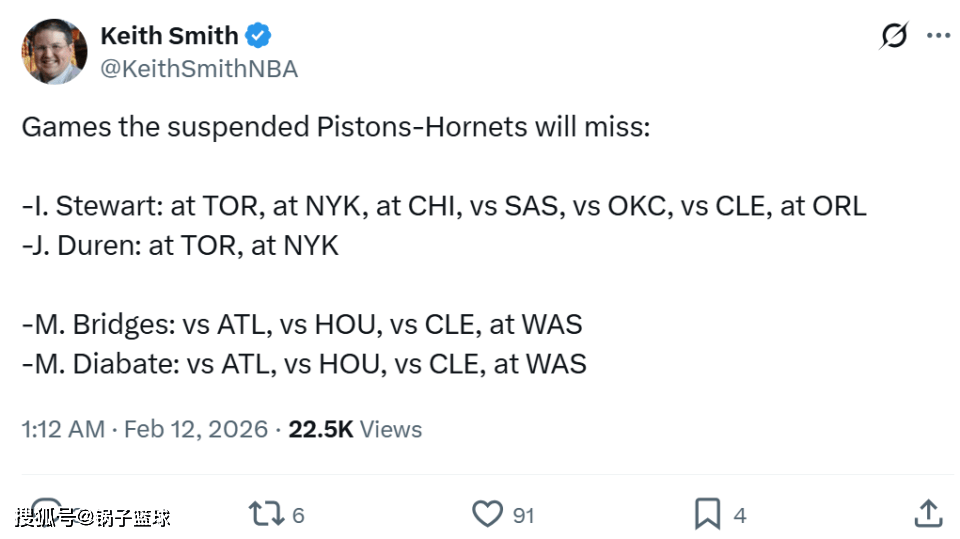Click the repost count of 6

(x=298, y=515)
